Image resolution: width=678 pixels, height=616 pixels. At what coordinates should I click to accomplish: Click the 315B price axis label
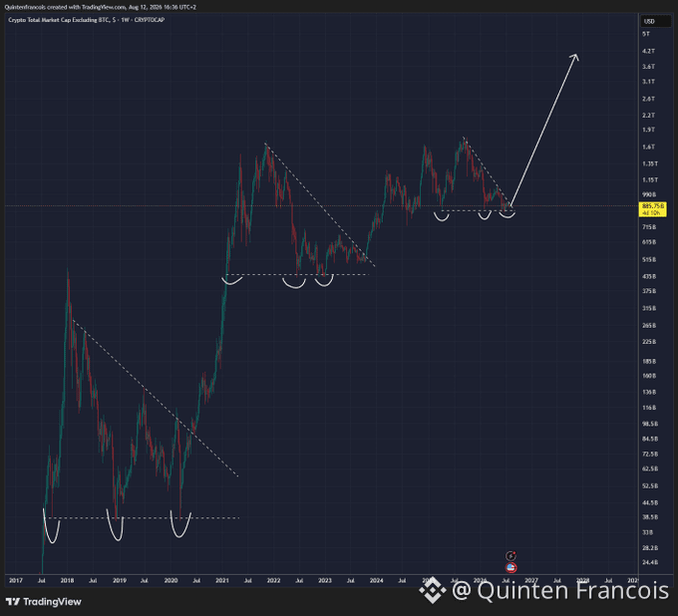click(649, 308)
